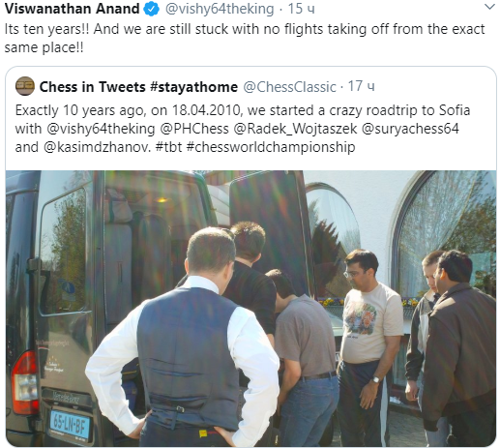
Task: Click the quoted tweet text about Sofia roadtrip
Action: [x=243, y=129]
